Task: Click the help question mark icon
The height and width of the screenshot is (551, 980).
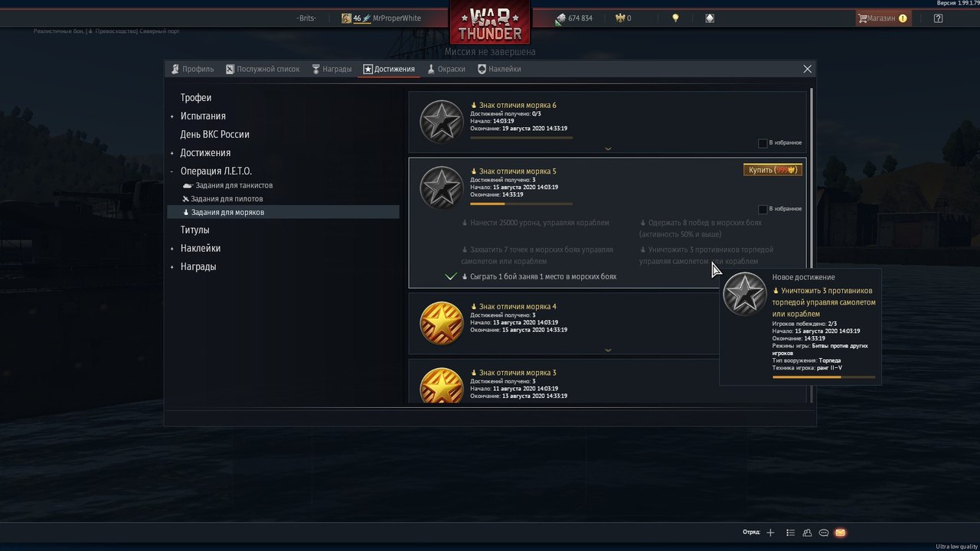Action: [939, 18]
